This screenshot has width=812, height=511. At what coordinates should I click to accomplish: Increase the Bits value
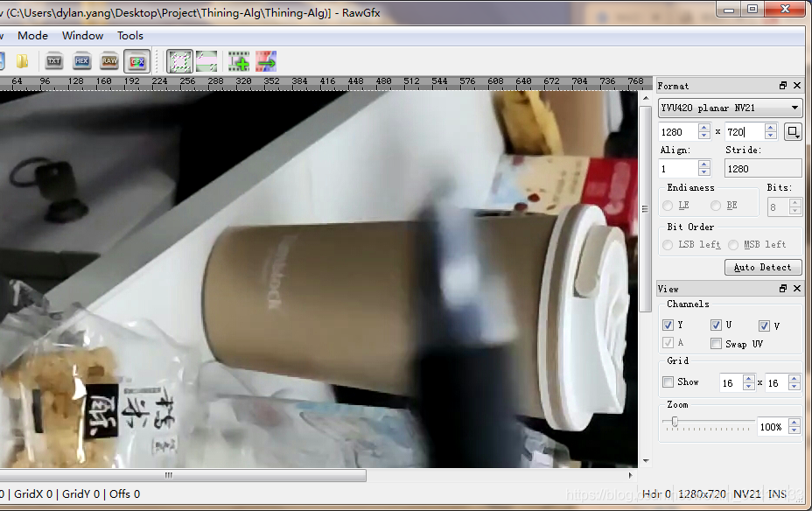click(795, 203)
